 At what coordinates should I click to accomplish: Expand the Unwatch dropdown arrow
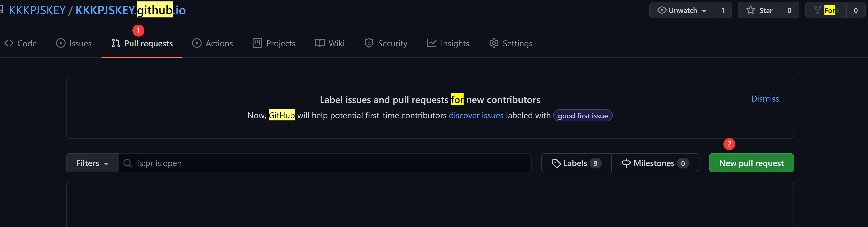[704, 11]
